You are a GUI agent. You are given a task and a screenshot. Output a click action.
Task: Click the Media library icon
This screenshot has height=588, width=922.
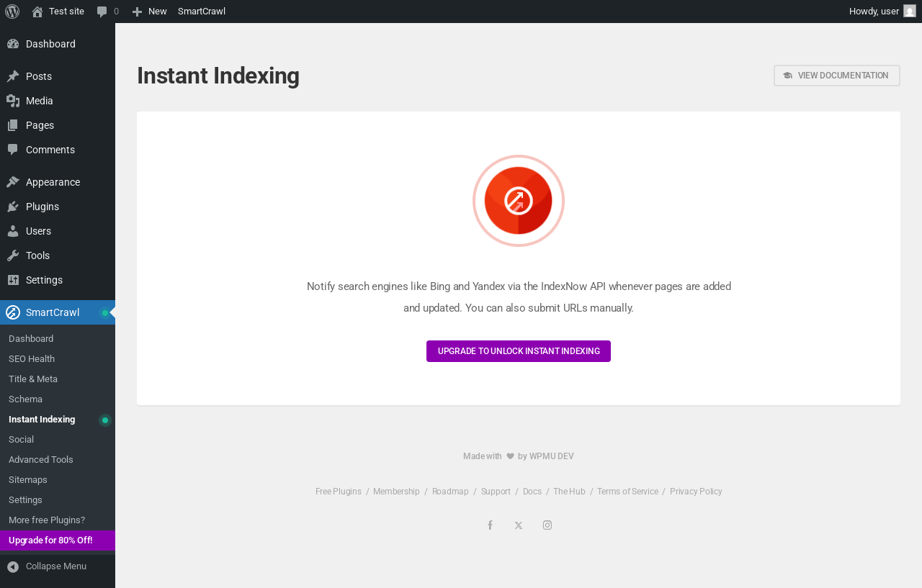click(13, 101)
